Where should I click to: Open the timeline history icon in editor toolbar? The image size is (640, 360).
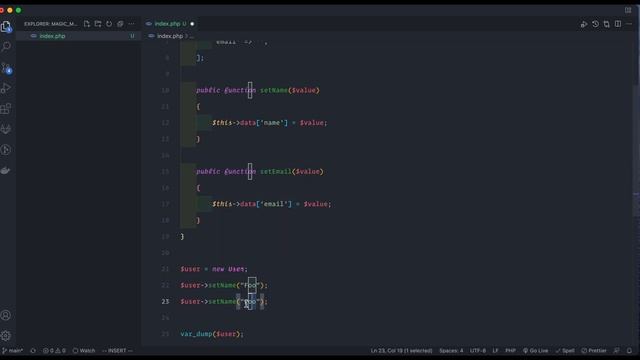tap(596, 24)
